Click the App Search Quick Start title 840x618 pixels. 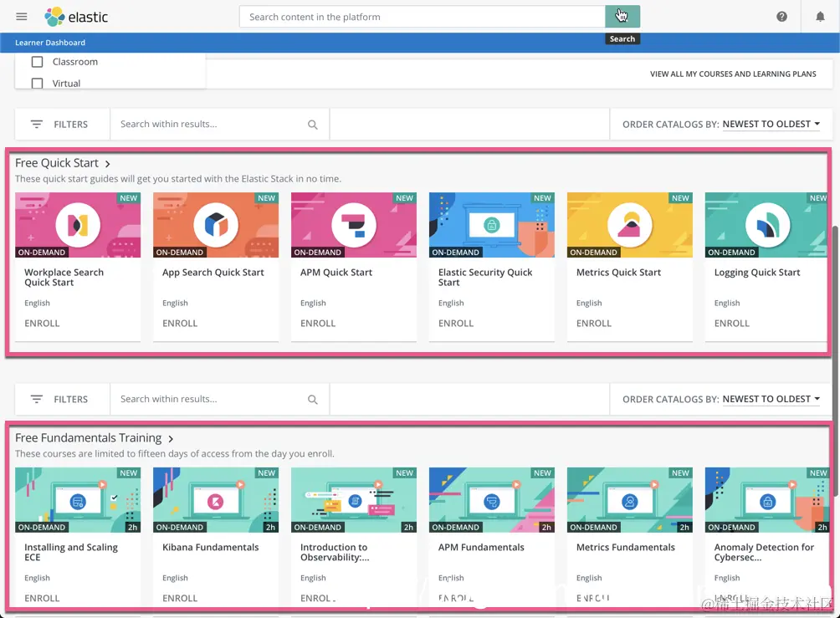[213, 272]
